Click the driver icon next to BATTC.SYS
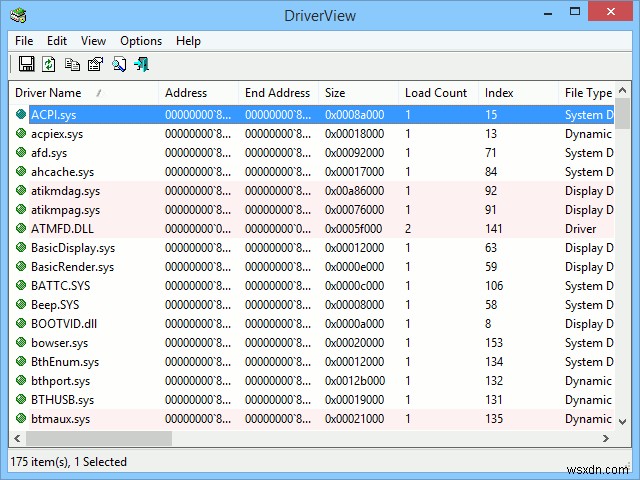This screenshot has height=480, width=640. click(x=21, y=285)
